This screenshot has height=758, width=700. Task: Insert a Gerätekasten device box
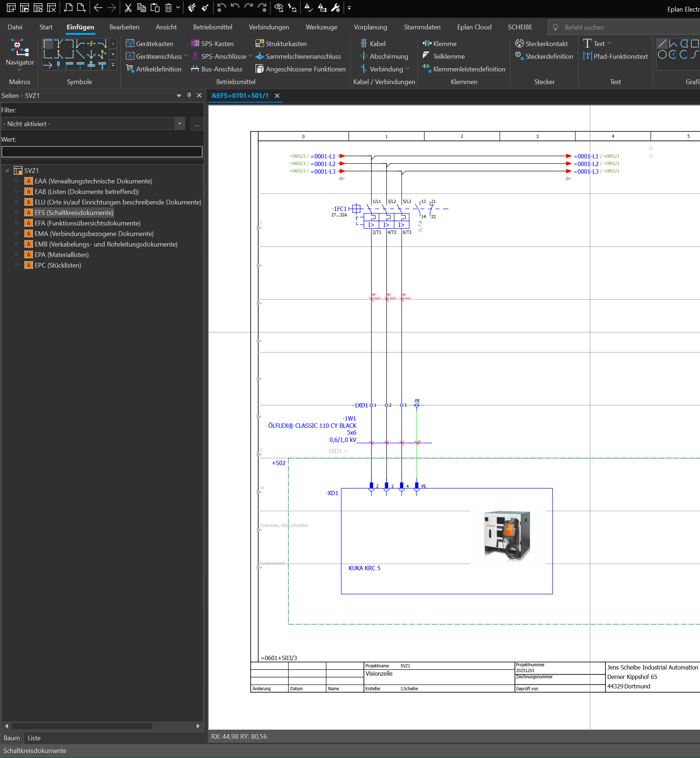pos(149,44)
